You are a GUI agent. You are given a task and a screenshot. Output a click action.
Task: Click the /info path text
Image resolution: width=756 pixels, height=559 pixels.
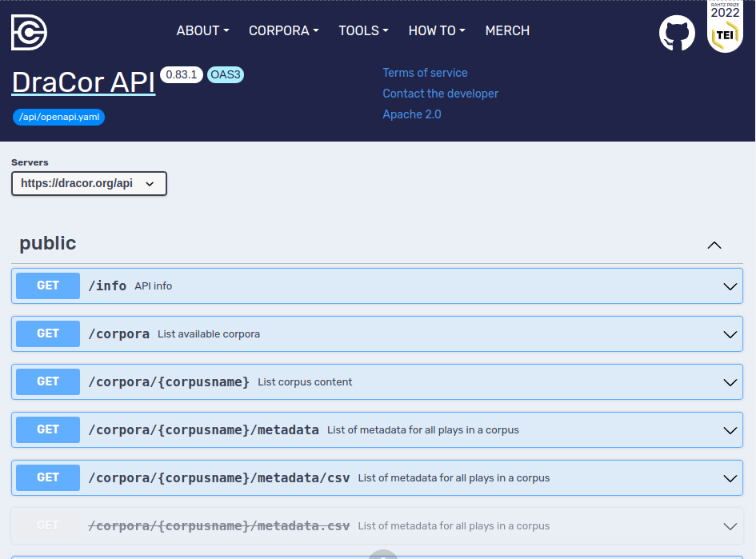pyautogui.click(x=107, y=285)
